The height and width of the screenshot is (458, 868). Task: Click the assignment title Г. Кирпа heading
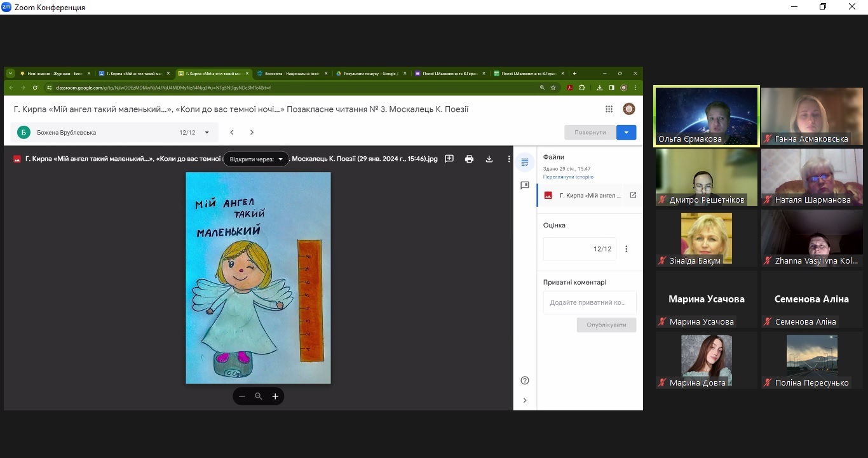click(241, 109)
